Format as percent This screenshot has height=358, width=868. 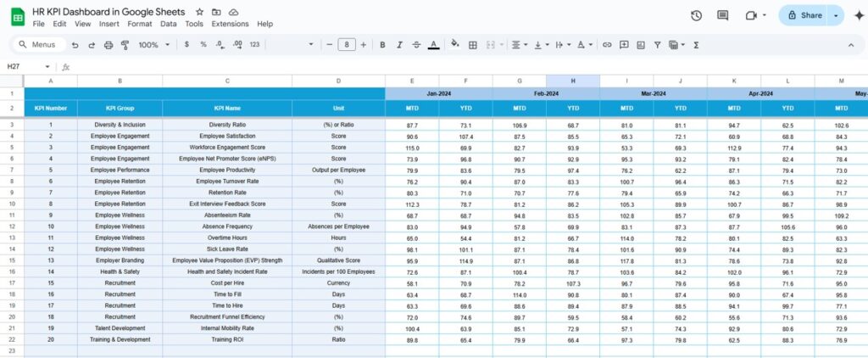tap(203, 45)
